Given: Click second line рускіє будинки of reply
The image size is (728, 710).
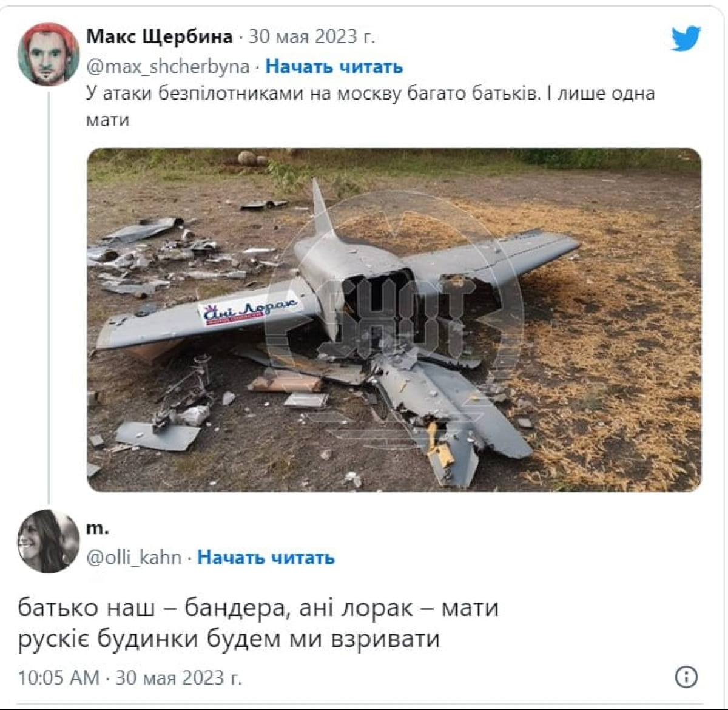Looking at the screenshot, I should 229,639.
